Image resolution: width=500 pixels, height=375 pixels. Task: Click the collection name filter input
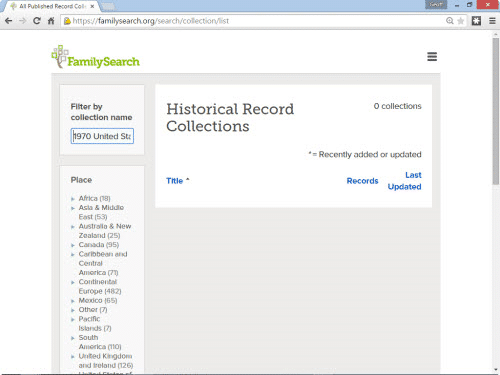point(102,136)
